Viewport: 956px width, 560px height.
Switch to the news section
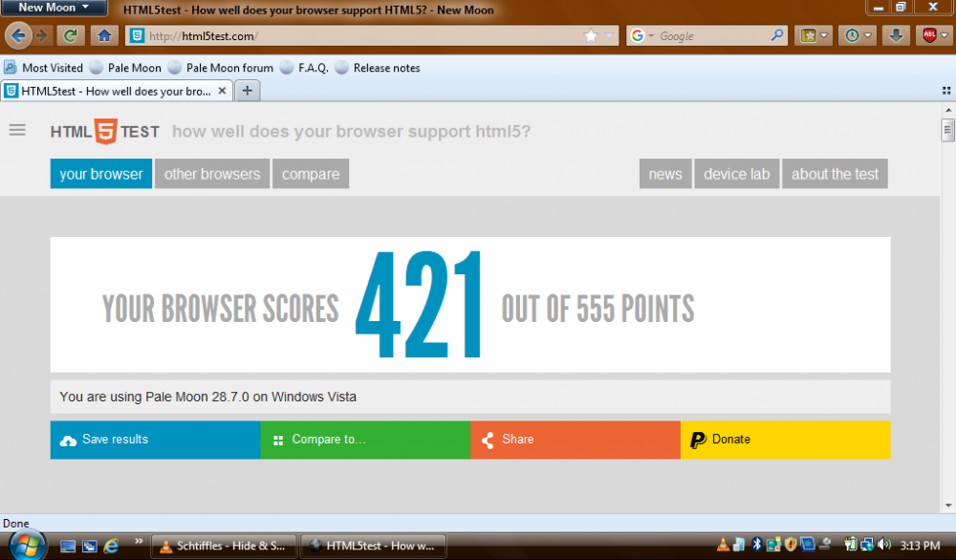(664, 173)
